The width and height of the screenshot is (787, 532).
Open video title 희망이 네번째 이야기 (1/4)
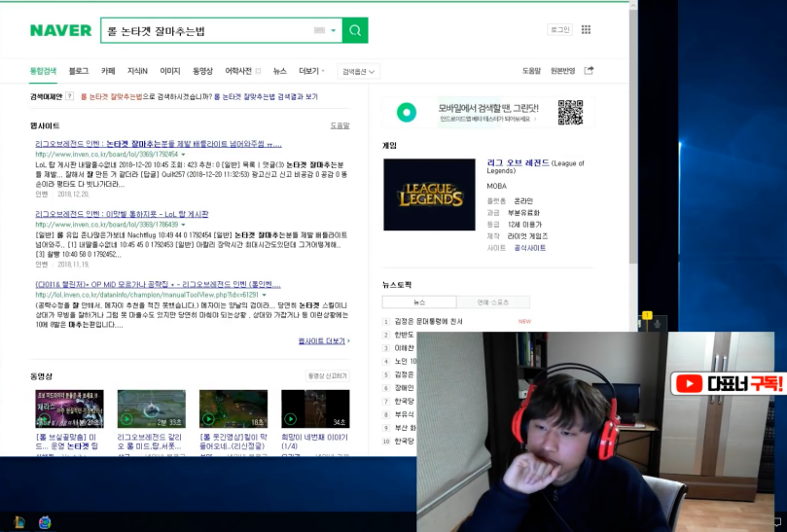coord(314,442)
